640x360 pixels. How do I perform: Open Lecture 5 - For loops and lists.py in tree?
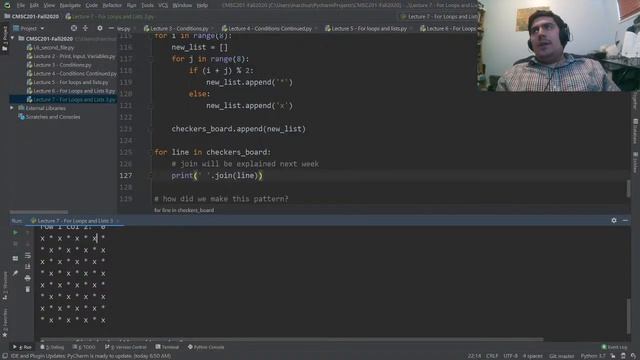click(67, 82)
